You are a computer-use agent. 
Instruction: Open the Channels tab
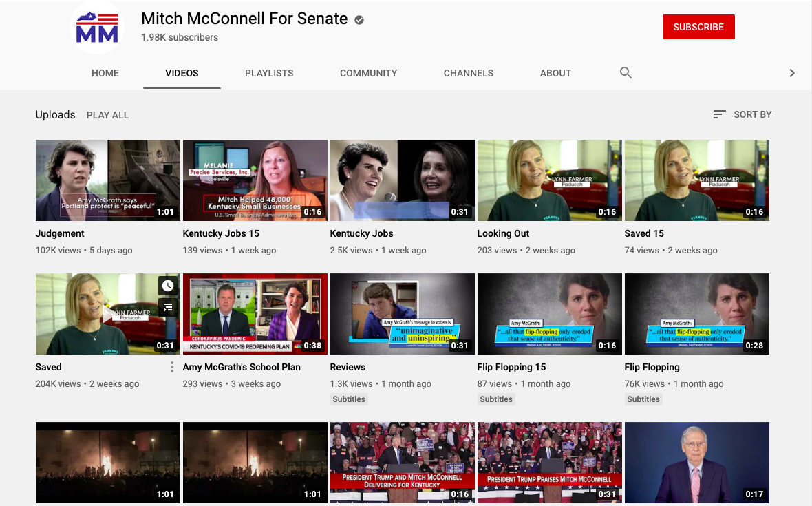[469, 73]
